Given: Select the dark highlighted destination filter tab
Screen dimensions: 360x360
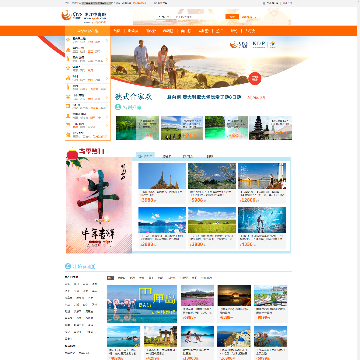Looking at the screenshot, I should click(x=110, y=278).
